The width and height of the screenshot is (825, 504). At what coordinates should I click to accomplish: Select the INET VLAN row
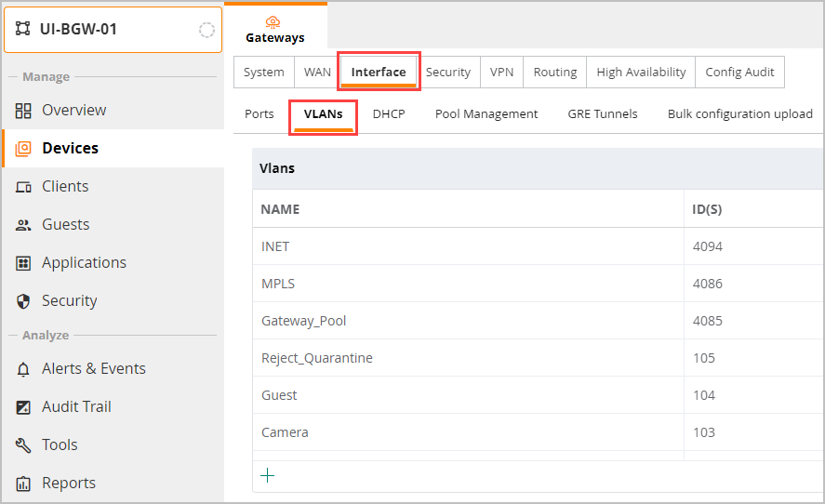tap(539, 246)
